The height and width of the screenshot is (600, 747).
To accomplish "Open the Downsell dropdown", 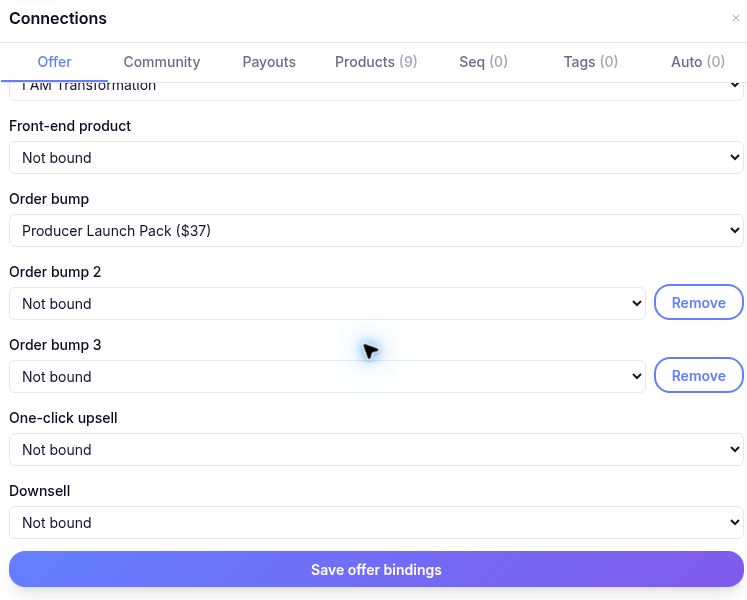I will click(376, 522).
